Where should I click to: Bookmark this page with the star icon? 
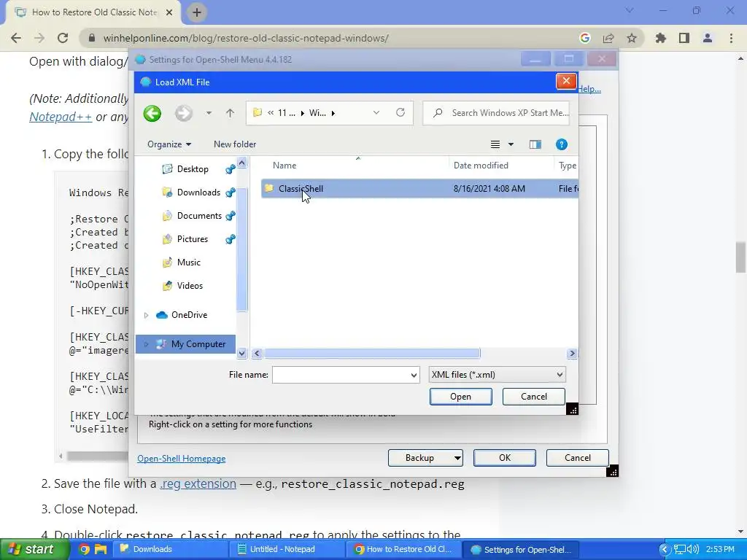(632, 38)
